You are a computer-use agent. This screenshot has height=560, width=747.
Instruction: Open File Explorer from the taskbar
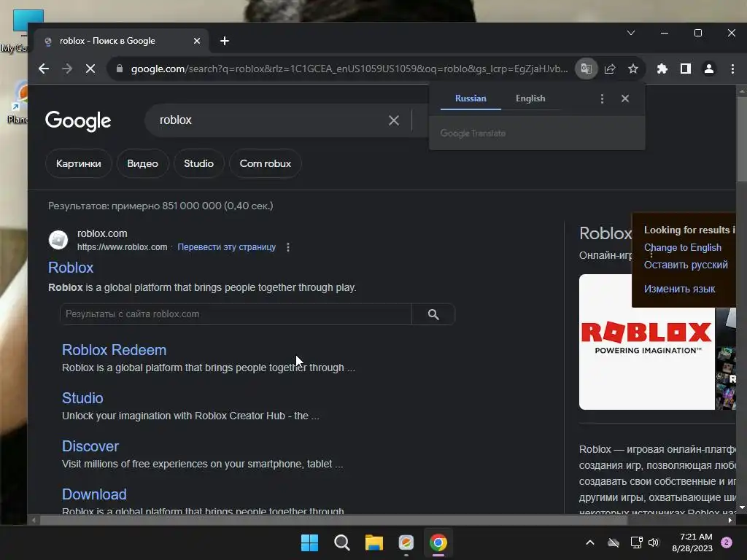(x=374, y=542)
